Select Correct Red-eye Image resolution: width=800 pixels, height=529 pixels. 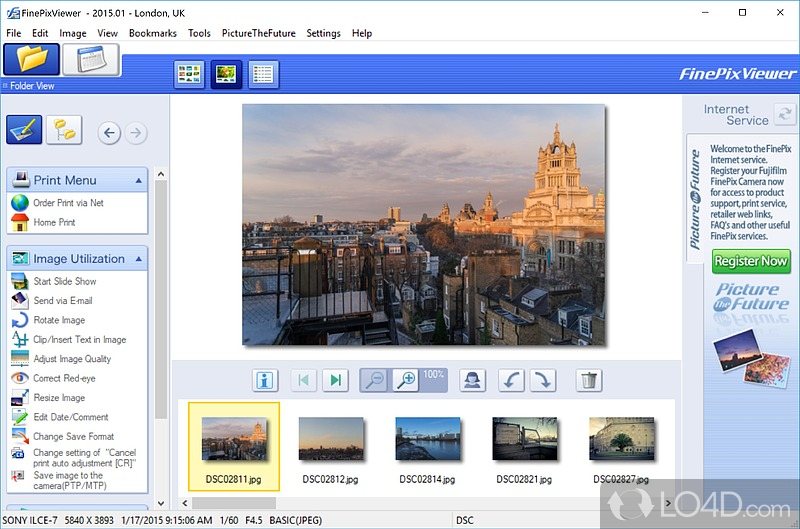point(64,378)
